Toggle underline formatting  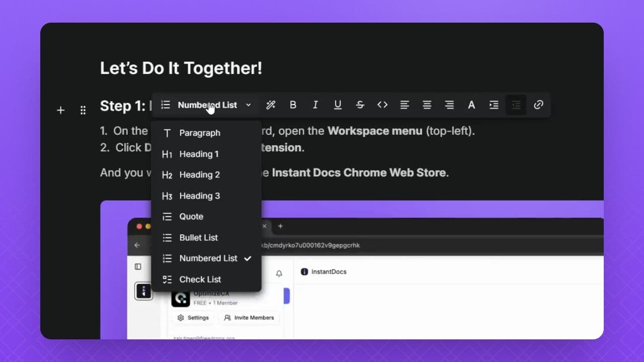(337, 105)
